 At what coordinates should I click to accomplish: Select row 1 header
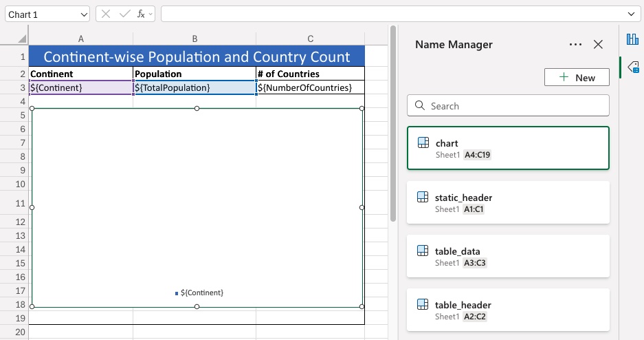14,56
